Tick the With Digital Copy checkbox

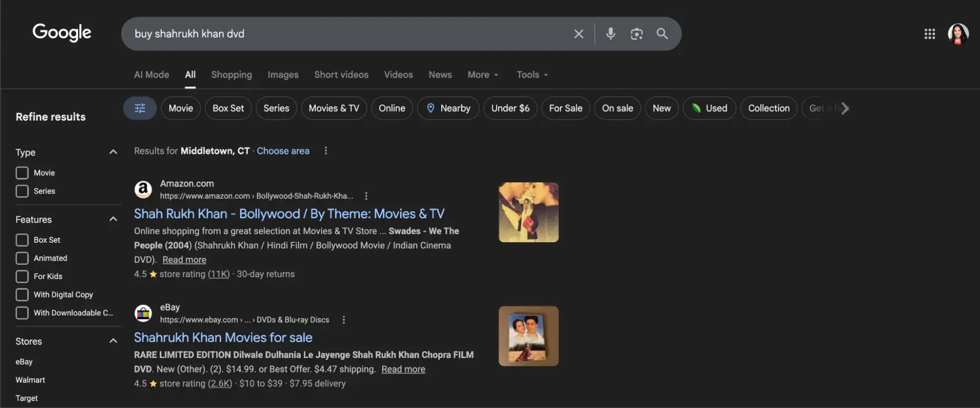pyautogui.click(x=22, y=295)
